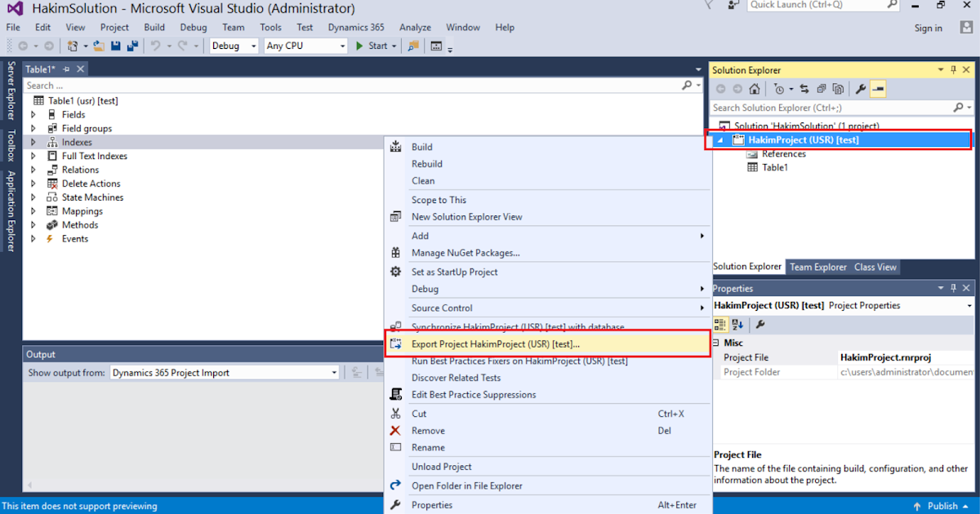The width and height of the screenshot is (980, 514).
Task: Open the Dynamics 365 menu
Action: (355, 27)
